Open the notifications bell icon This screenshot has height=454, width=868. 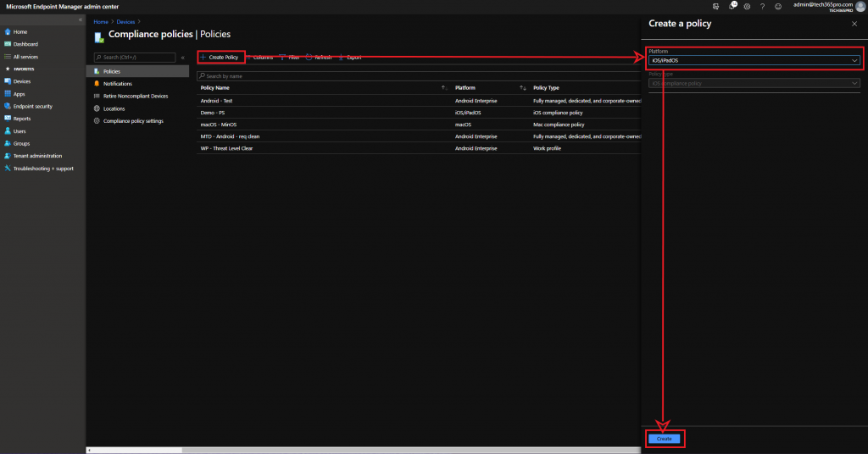732,6
